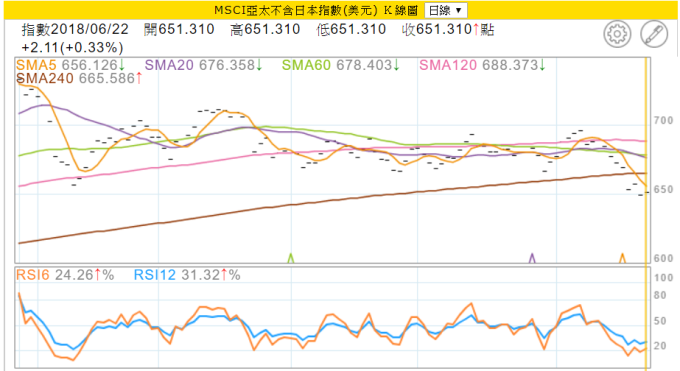
Task: Activate the pencil drawing tool icon
Action: (x=654, y=34)
